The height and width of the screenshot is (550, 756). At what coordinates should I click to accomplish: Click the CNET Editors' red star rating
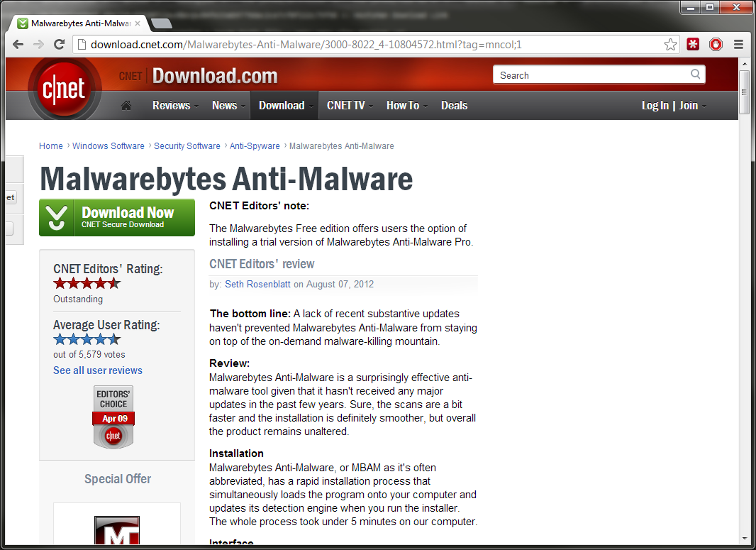click(87, 284)
